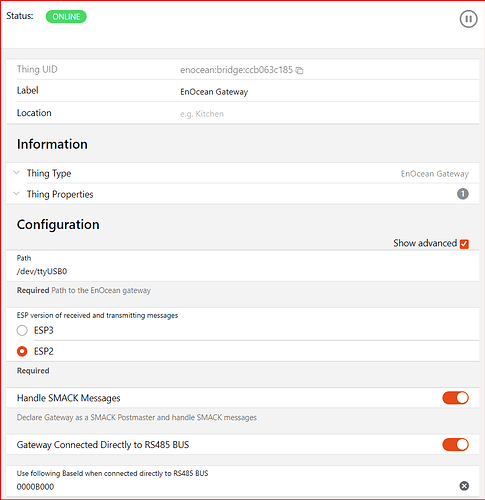485x500 pixels.
Task: Click the 'ESP version of received and transmitting messages' label
Action: [x=97, y=315]
